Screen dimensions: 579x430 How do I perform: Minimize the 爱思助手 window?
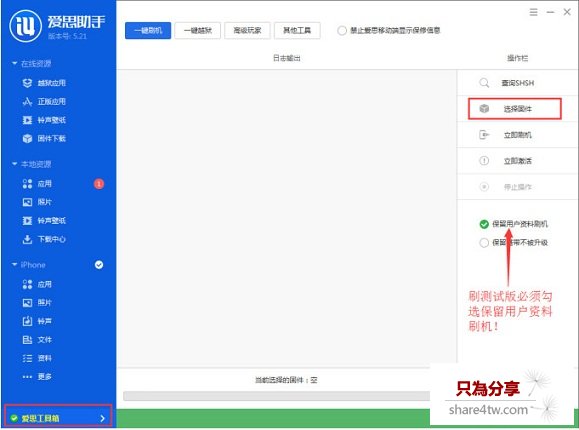click(550, 12)
